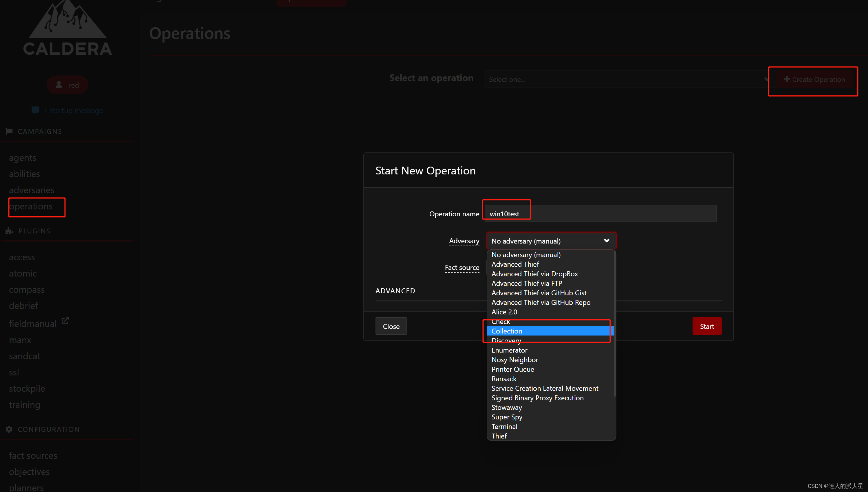Click the 1 startup message toggle
This screenshot has height=492, width=868.
click(67, 110)
